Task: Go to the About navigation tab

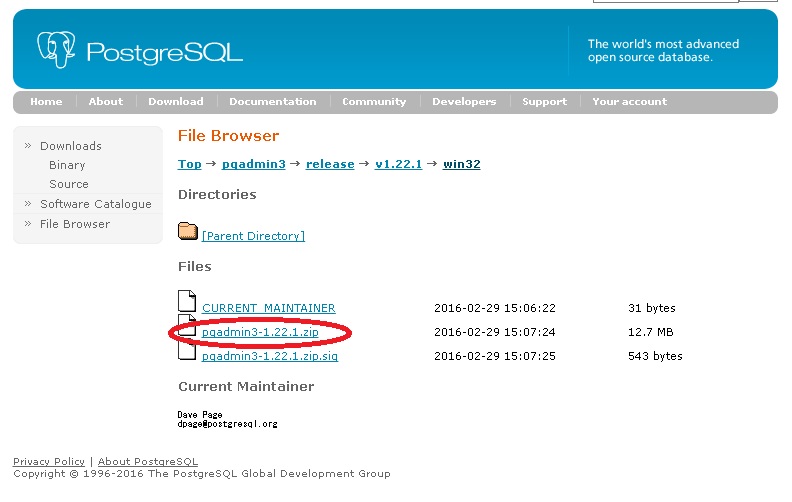Action: pyautogui.click(x=105, y=102)
